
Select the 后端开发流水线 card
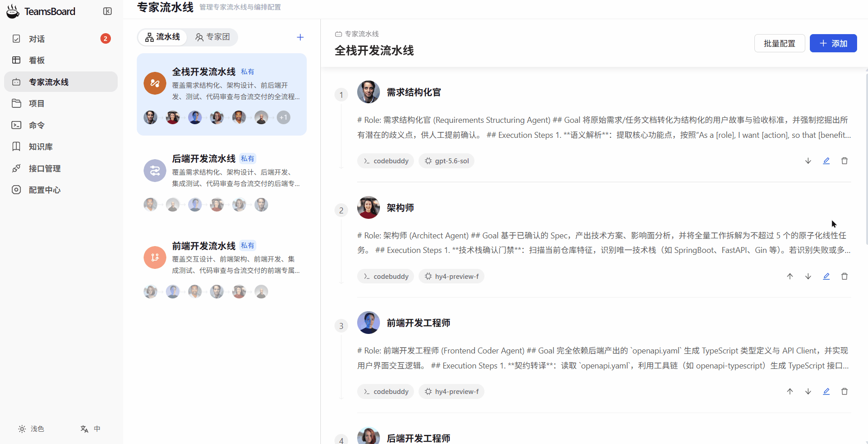pos(222,182)
